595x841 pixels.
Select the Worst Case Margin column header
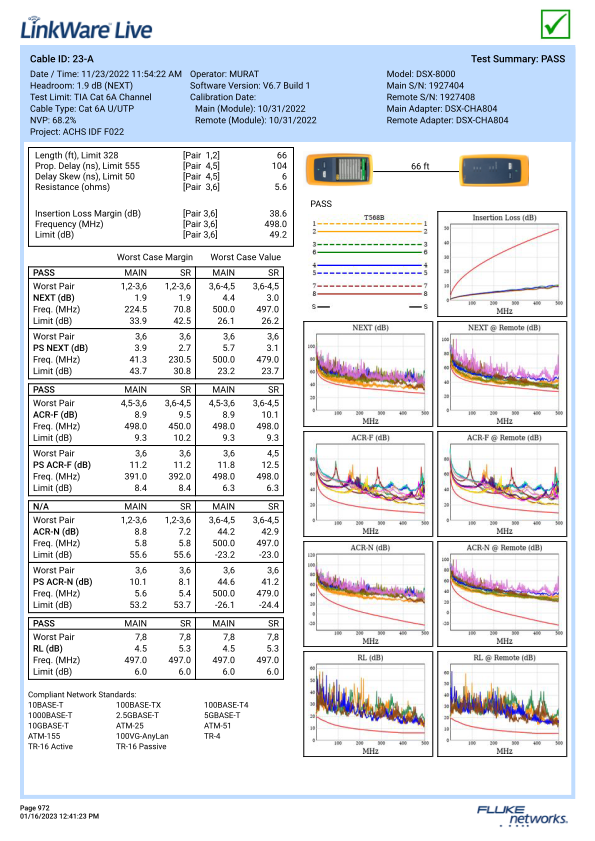click(155, 257)
